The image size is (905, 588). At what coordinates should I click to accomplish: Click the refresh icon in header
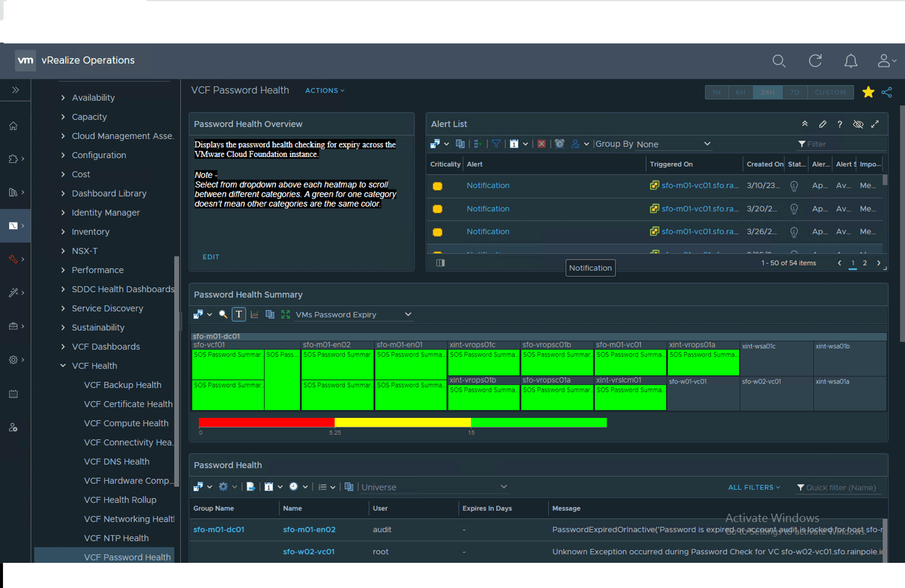coord(815,61)
